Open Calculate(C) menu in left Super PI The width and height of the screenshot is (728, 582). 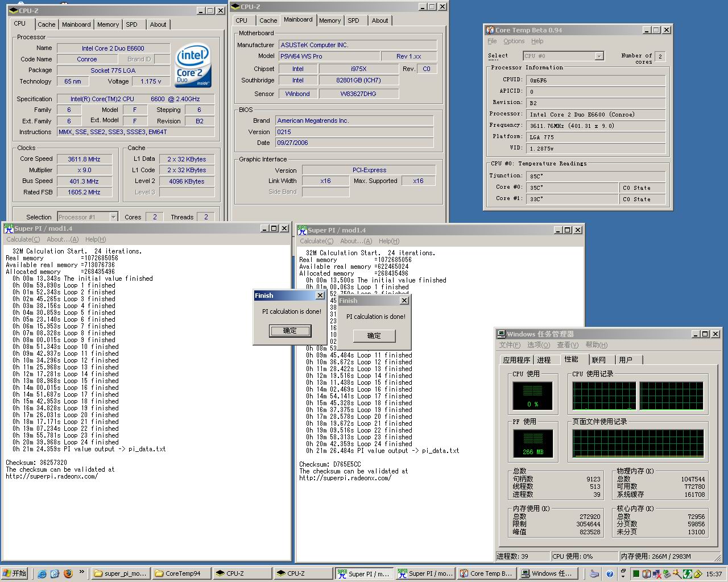click(23, 239)
